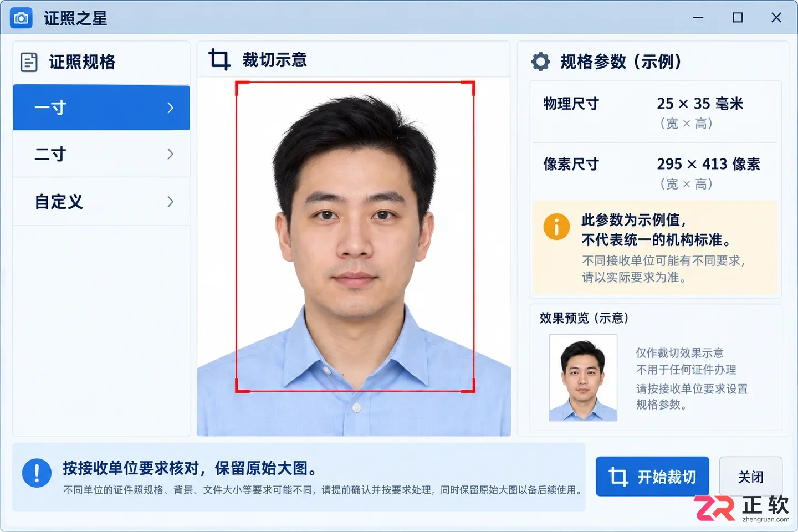Click the 关闭 button
This screenshot has height=532, width=798.
751,477
